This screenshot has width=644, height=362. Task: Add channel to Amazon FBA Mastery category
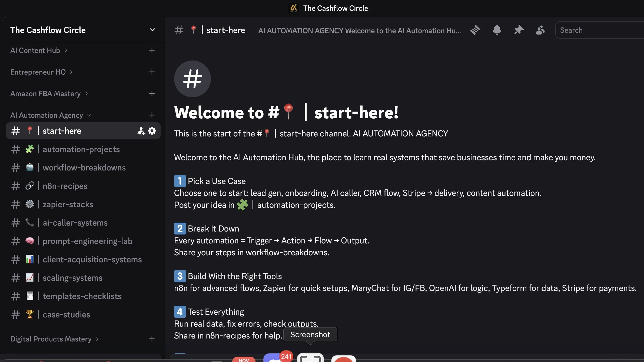[152, 94]
